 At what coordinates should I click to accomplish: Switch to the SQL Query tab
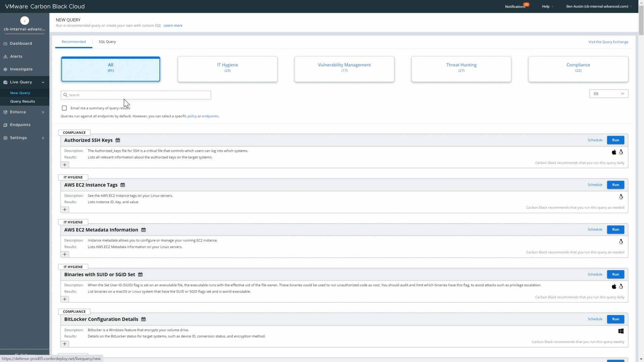click(x=107, y=42)
